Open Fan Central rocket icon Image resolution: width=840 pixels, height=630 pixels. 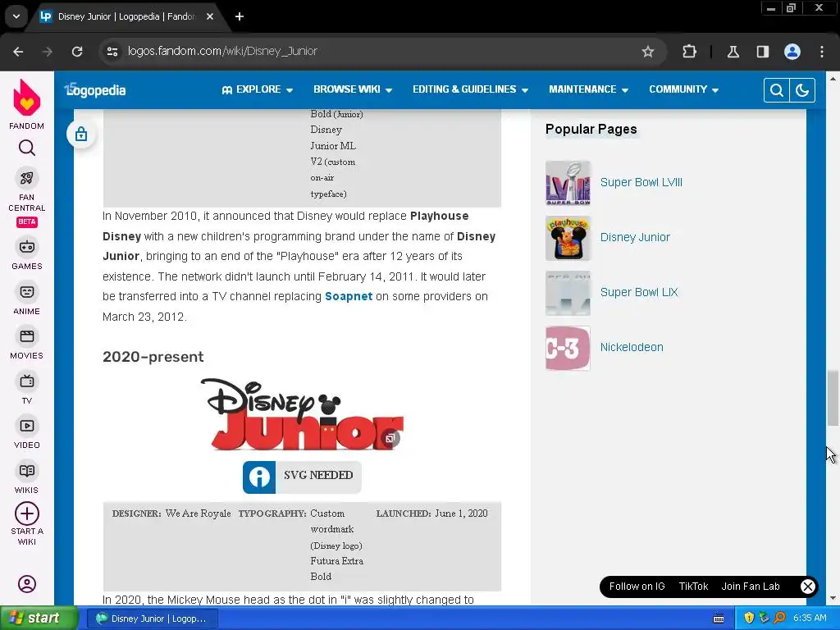pyautogui.click(x=27, y=178)
